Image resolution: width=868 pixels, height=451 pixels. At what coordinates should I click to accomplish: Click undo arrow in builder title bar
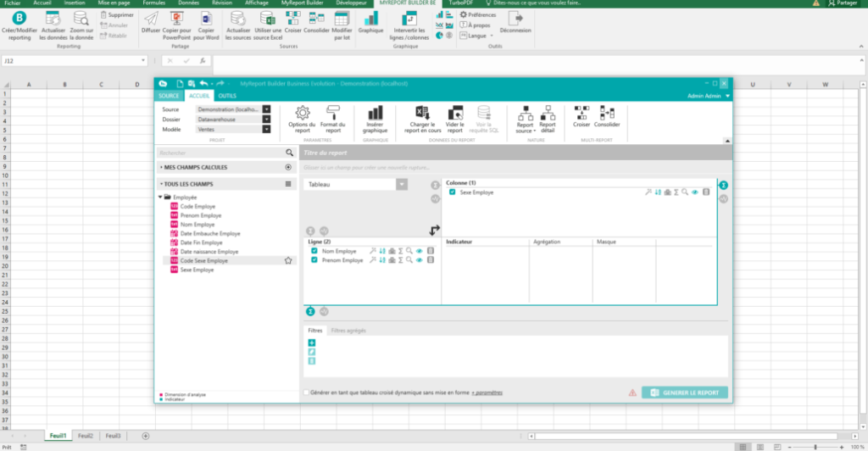pos(203,84)
